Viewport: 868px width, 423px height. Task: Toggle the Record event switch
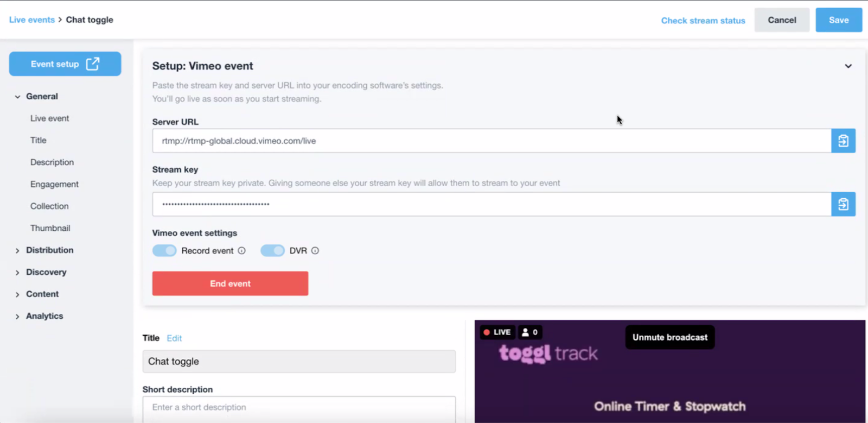pos(164,251)
